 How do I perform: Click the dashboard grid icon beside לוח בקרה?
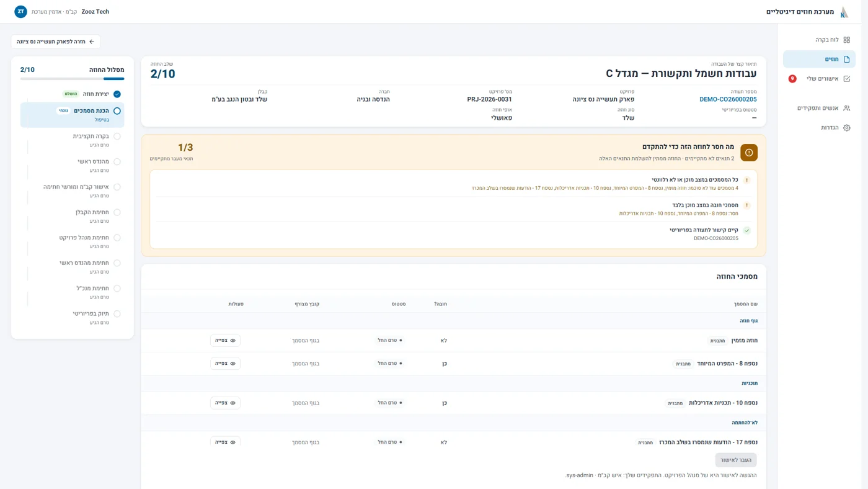tap(846, 40)
